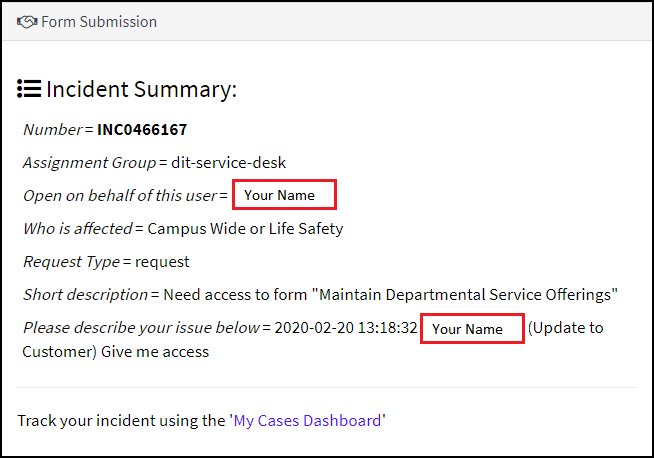This screenshot has width=654, height=458.
Task: Select the dit-service-desk assignment group value
Action: pos(230,163)
